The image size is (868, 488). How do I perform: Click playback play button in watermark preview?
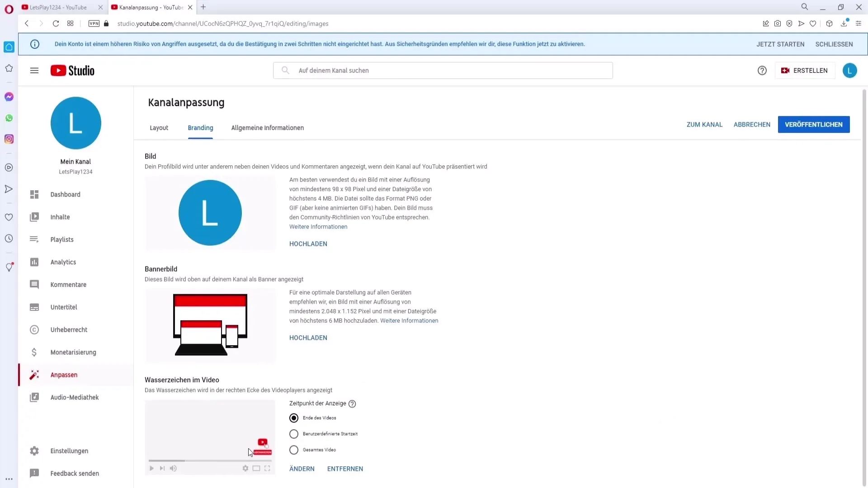pos(151,468)
